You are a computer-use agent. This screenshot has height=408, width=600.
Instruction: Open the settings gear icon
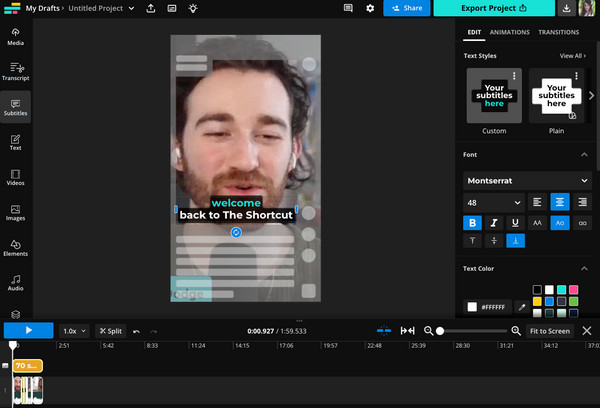pyautogui.click(x=370, y=8)
